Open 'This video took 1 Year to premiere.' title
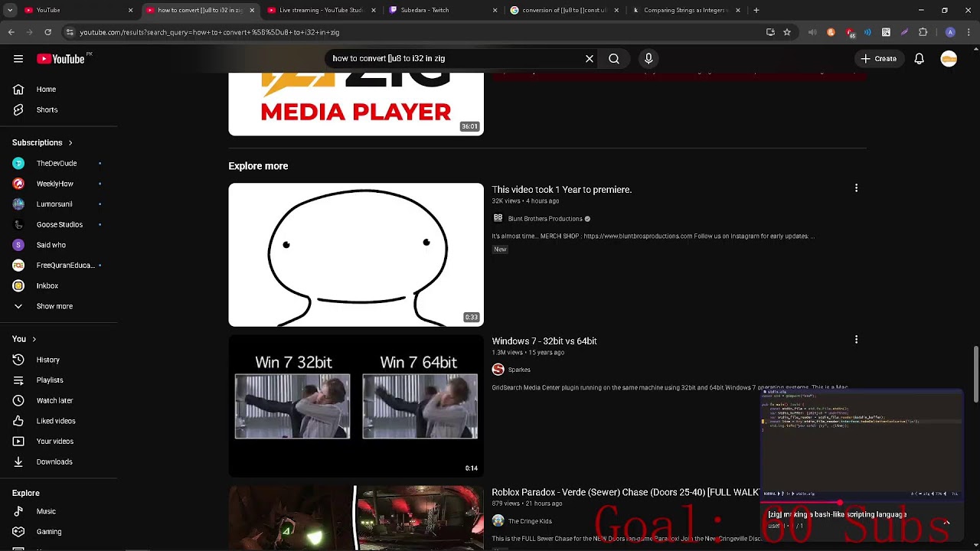Image resolution: width=980 pixels, height=551 pixels. tap(561, 190)
